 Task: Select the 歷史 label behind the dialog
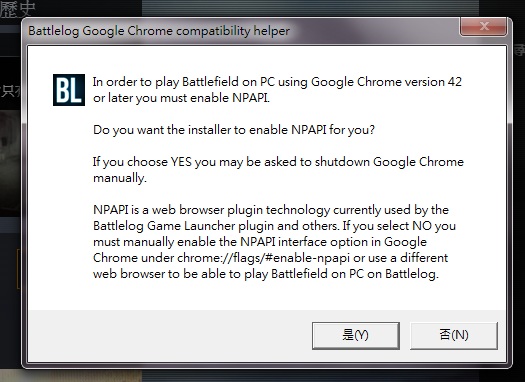click(x=17, y=9)
